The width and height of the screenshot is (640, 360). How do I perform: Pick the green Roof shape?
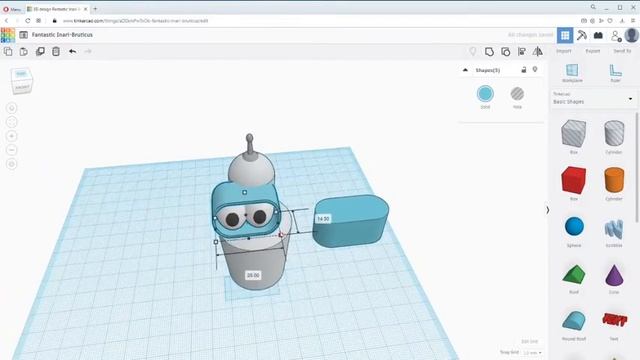pyautogui.click(x=573, y=275)
